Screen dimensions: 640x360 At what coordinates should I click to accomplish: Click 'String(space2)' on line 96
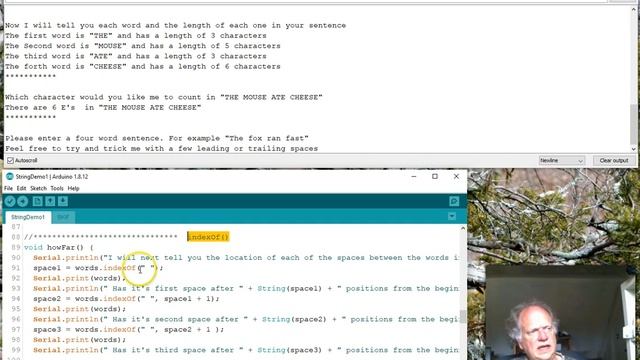pos(294,319)
